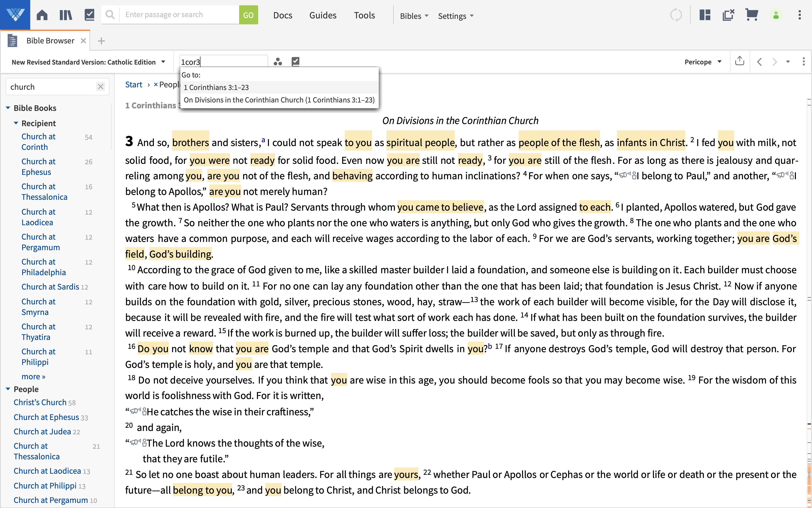The image size is (812, 508).
Task: Open the Library icon
Action: [66, 15]
